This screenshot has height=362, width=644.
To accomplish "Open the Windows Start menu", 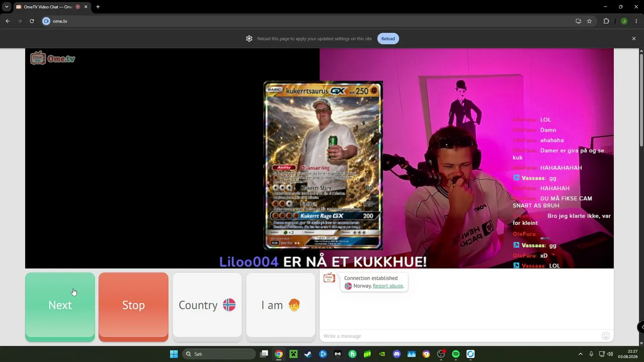I will coord(174,354).
